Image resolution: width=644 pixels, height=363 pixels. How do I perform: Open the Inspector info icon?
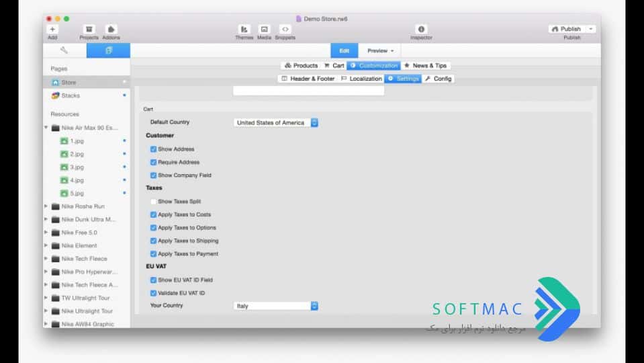(421, 29)
